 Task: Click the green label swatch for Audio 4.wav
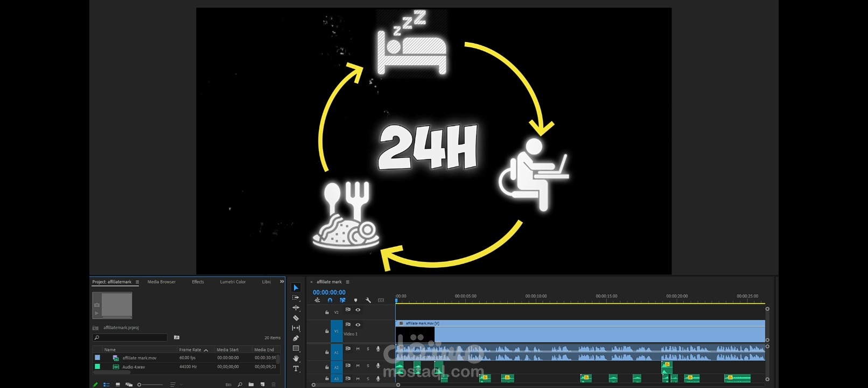tap(97, 366)
